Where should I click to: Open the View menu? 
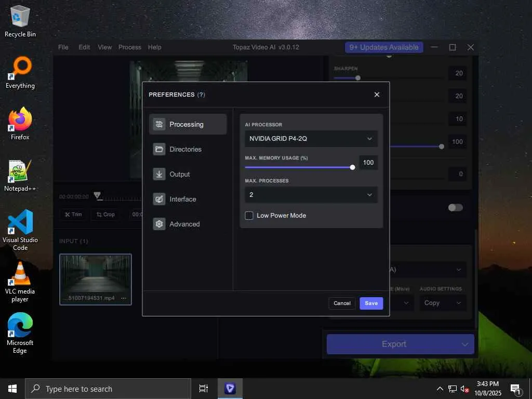pos(105,47)
